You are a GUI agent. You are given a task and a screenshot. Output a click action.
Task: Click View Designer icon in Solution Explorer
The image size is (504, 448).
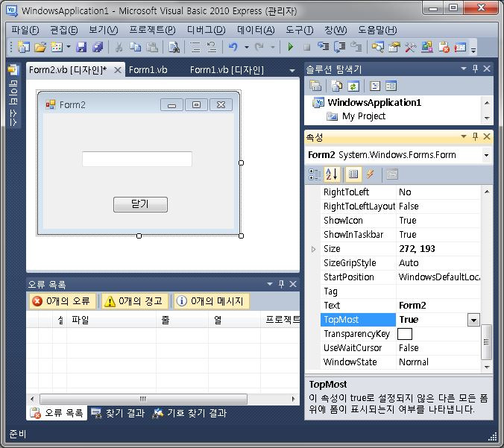(391, 86)
